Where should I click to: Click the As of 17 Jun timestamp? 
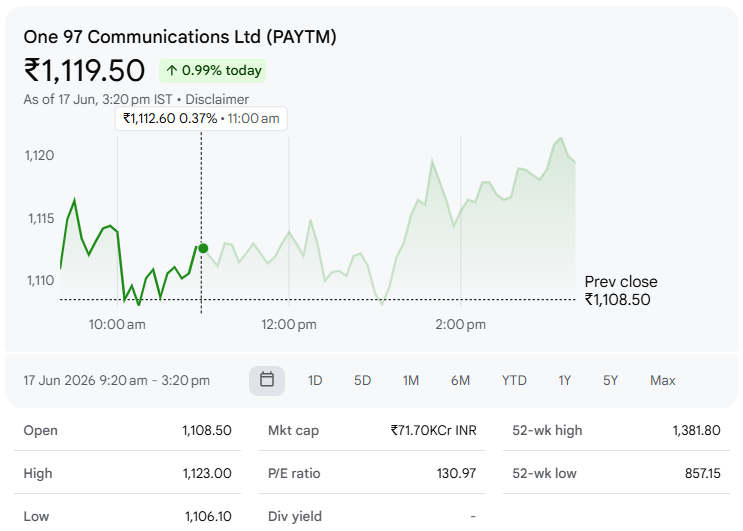(98, 99)
